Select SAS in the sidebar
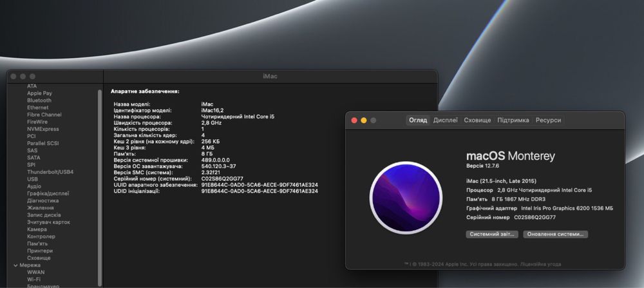 tap(32, 150)
